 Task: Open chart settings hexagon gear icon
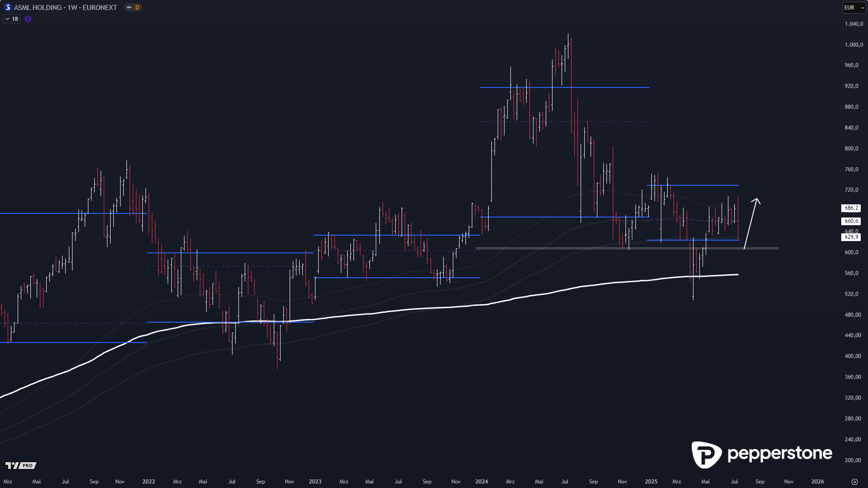854,482
